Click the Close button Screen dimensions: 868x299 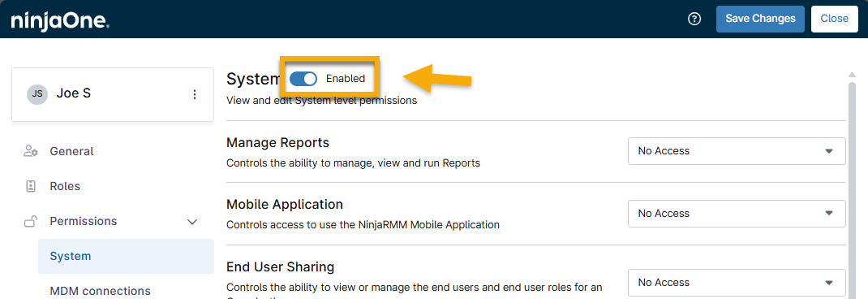pyautogui.click(x=834, y=19)
